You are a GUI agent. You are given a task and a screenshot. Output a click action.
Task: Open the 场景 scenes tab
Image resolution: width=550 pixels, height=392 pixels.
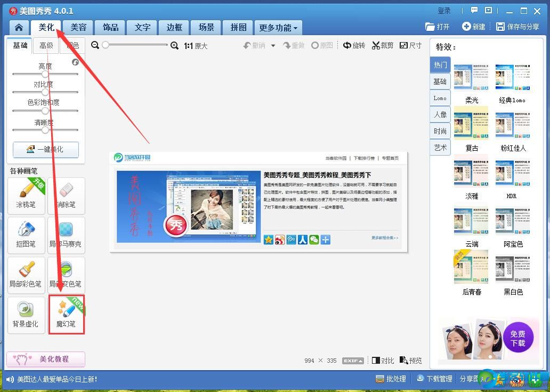(206, 27)
